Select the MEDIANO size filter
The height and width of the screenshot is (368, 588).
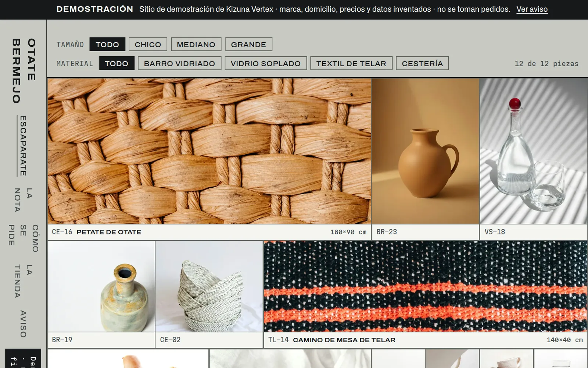(x=196, y=44)
